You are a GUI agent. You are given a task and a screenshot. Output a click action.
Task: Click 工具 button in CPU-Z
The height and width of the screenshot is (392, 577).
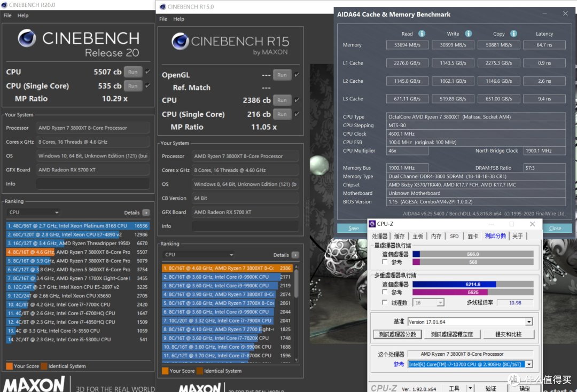click(x=454, y=388)
